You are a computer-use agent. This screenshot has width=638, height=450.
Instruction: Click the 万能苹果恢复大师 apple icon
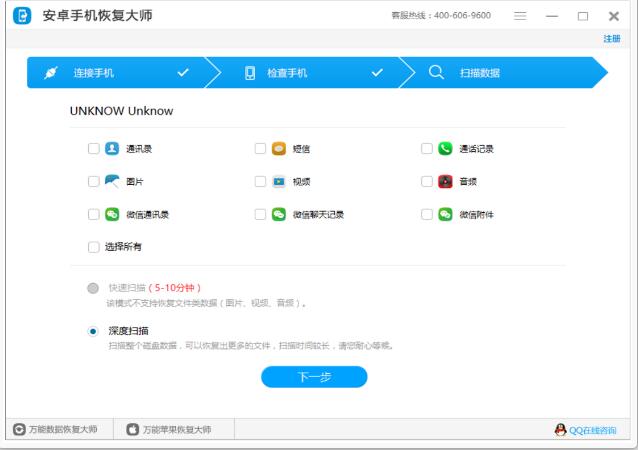coord(133,429)
